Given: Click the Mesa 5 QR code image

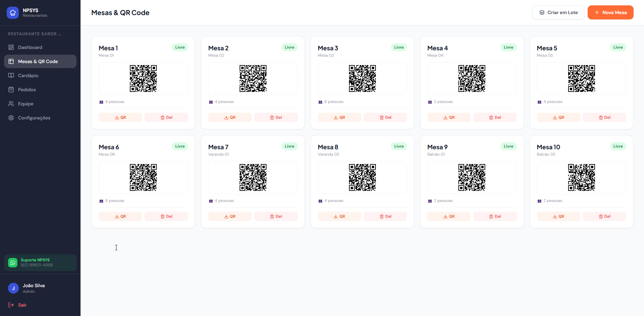Looking at the screenshot, I should [x=582, y=78].
